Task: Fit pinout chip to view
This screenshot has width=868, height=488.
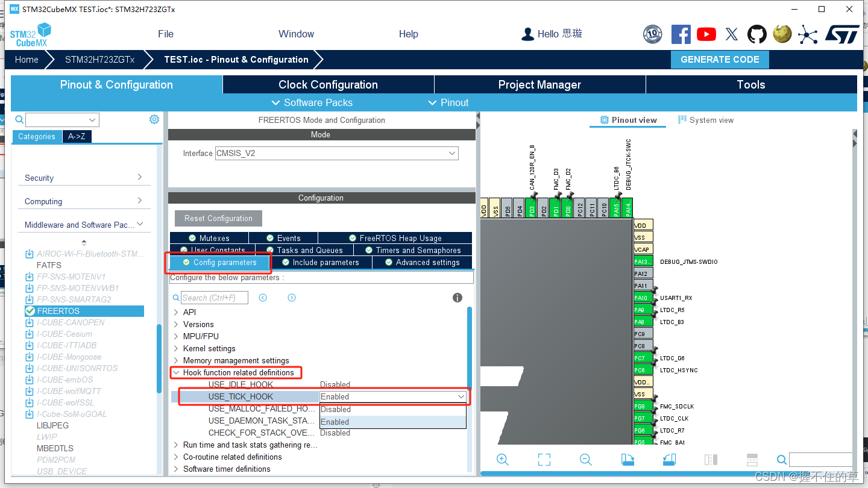Action: [544, 460]
